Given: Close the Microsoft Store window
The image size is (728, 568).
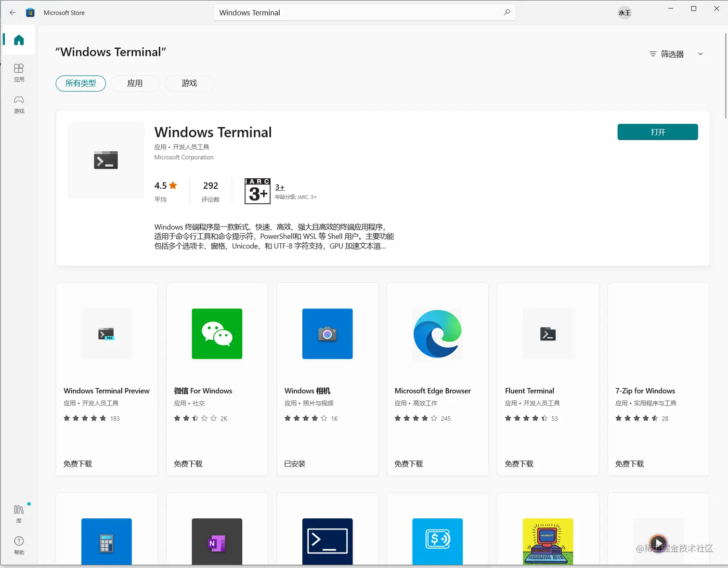Looking at the screenshot, I should 716,9.
